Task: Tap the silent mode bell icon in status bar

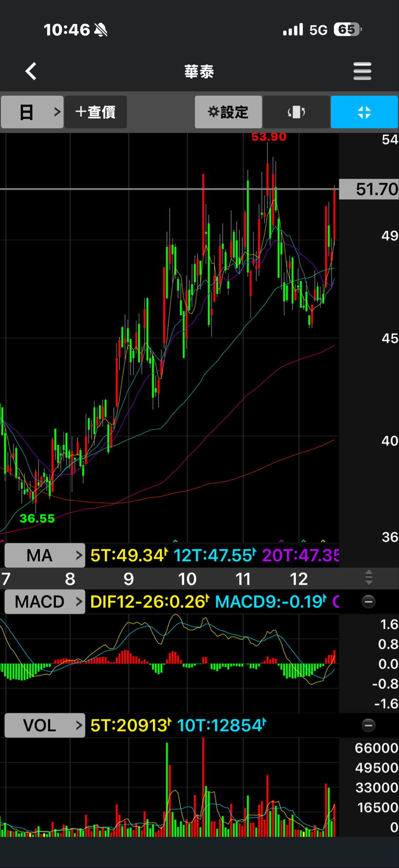Action: pyautogui.click(x=101, y=30)
